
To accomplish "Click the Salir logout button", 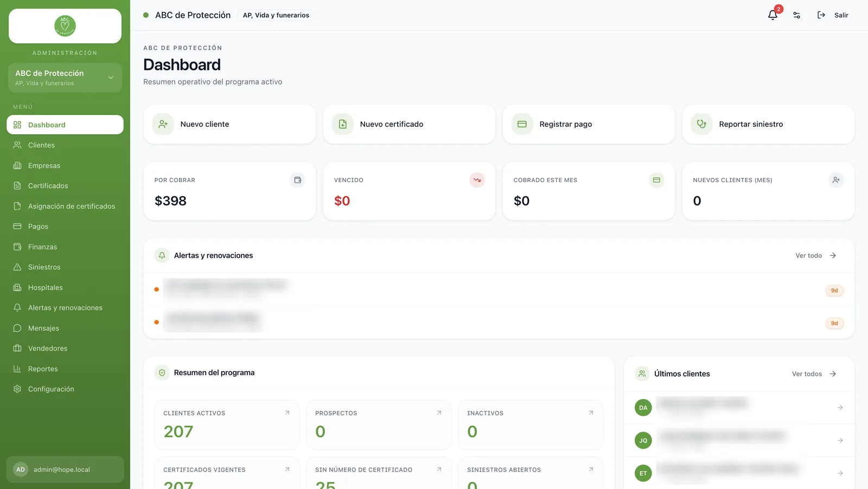I will point(833,15).
